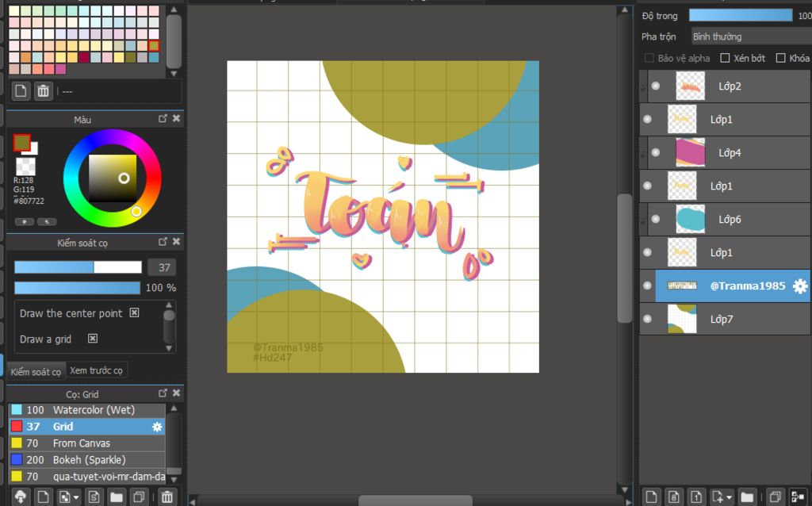The width and height of the screenshot is (812, 506).
Task: Select the Watercolor (Wet) brush
Action: pyautogui.click(x=87, y=410)
